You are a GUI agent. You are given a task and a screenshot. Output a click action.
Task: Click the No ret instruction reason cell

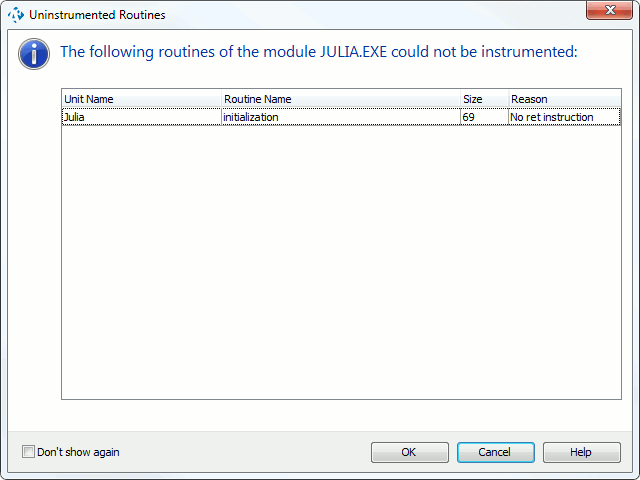pos(565,117)
